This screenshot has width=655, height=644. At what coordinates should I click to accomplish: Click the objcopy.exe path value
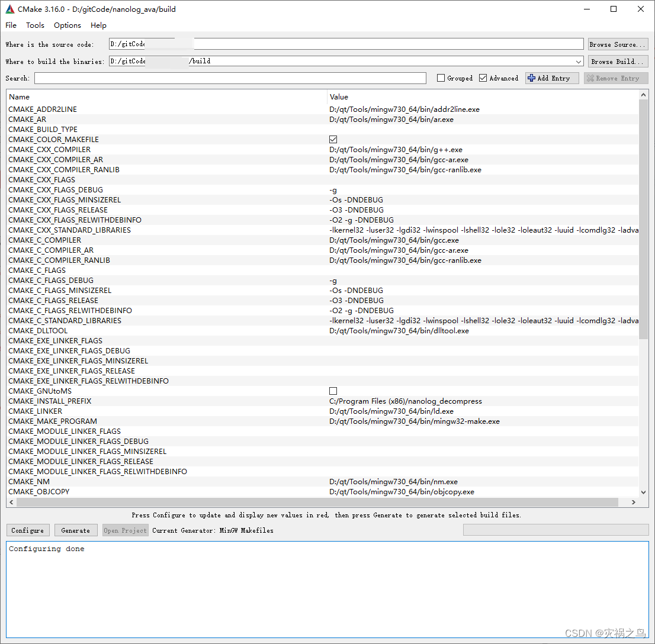click(402, 491)
